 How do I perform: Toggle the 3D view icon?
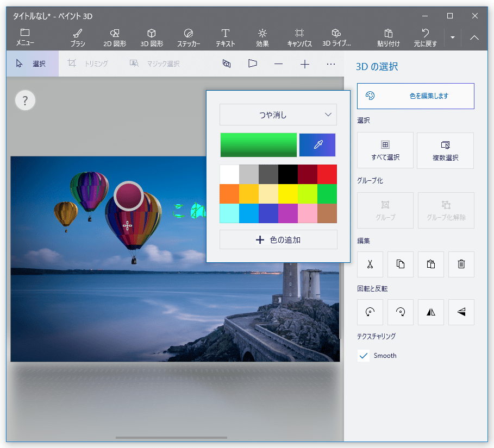coord(227,64)
